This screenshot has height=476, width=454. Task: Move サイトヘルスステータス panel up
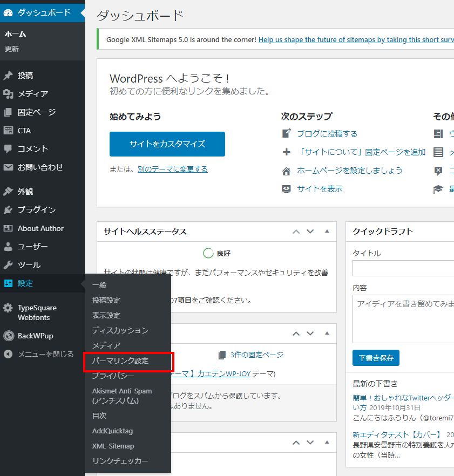point(296,232)
